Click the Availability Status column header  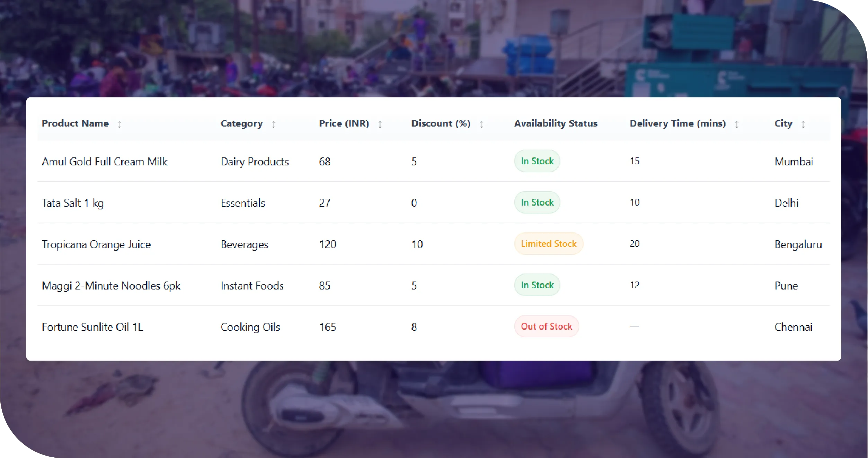[x=556, y=123]
